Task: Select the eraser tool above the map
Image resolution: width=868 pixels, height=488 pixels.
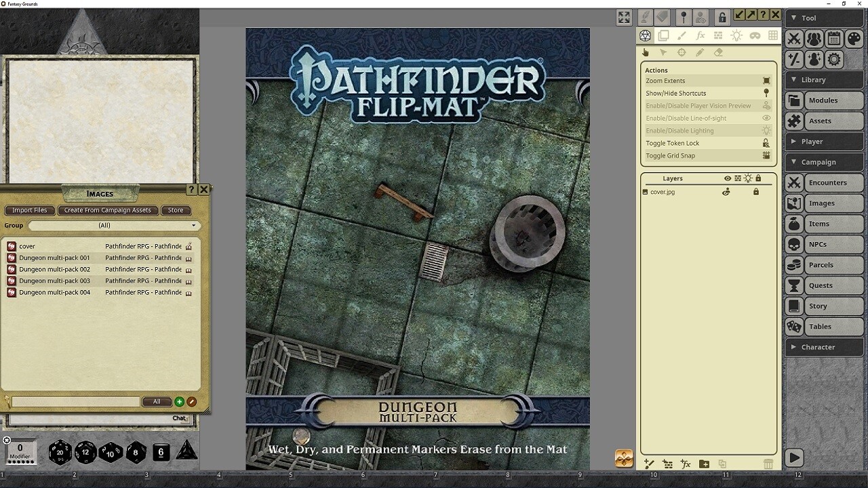Action: pos(718,52)
